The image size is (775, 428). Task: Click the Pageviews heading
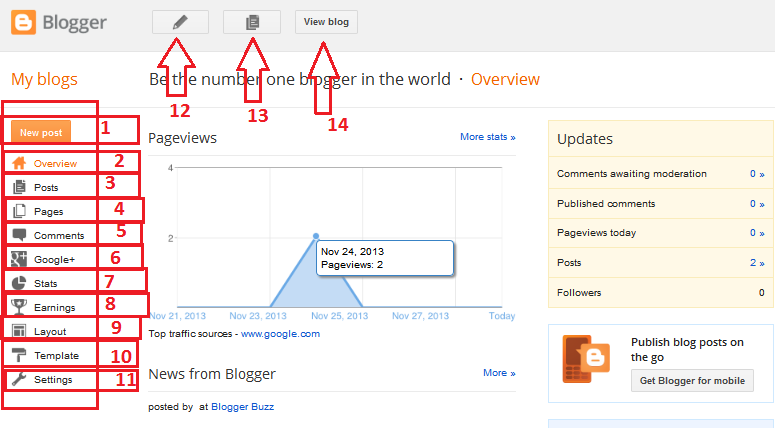click(182, 138)
